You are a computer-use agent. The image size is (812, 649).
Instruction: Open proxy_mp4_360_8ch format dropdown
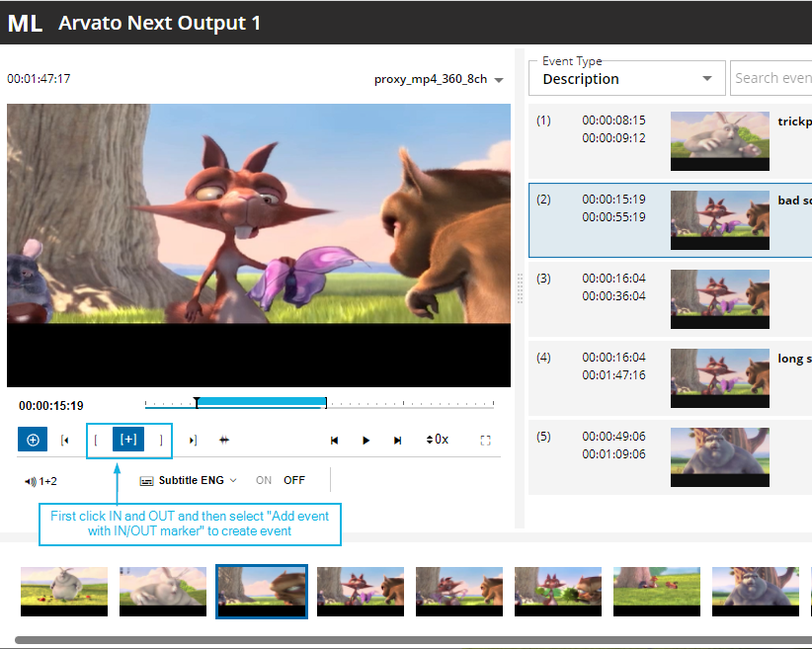tap(439, 79)
